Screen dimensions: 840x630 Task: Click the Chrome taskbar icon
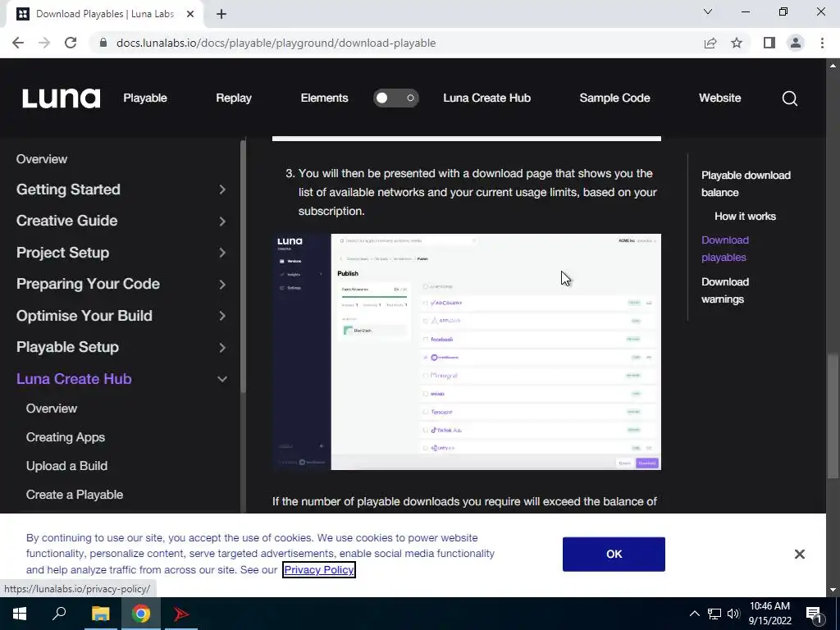141,614
